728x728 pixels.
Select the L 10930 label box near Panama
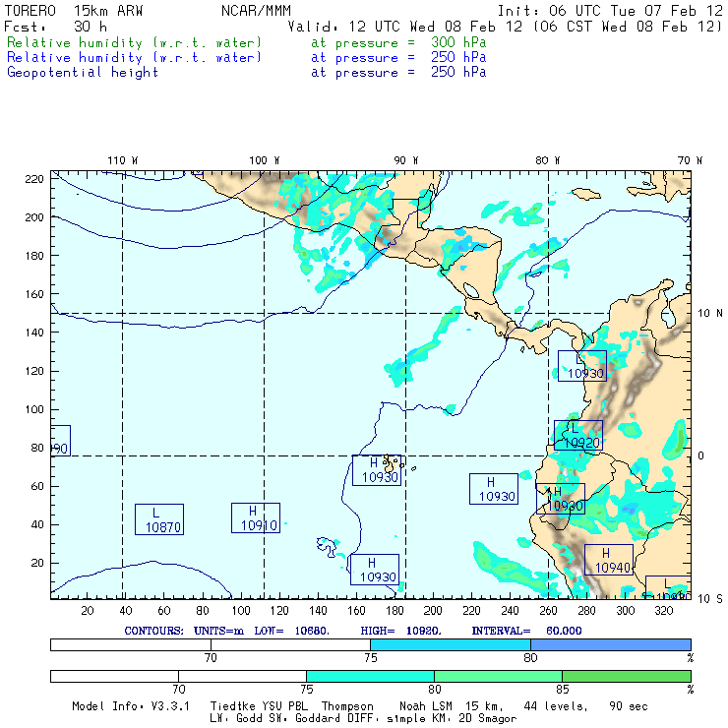[x=582, y=366]
